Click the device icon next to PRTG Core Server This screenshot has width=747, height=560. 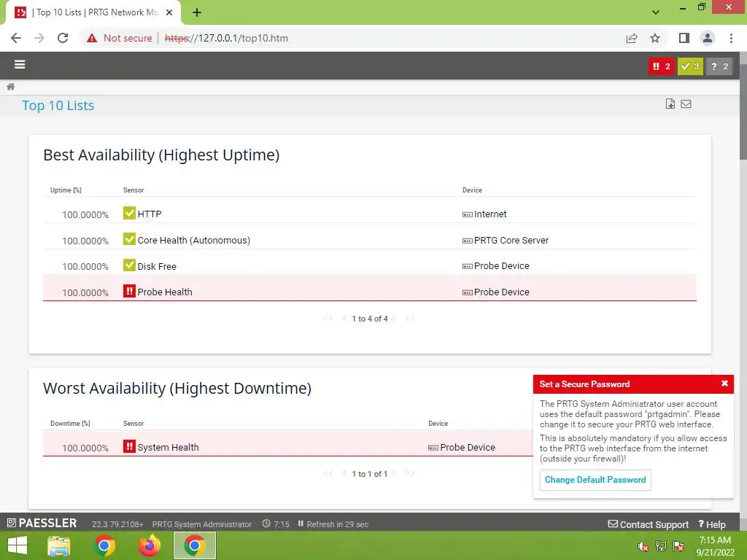(x=468, y=241)
